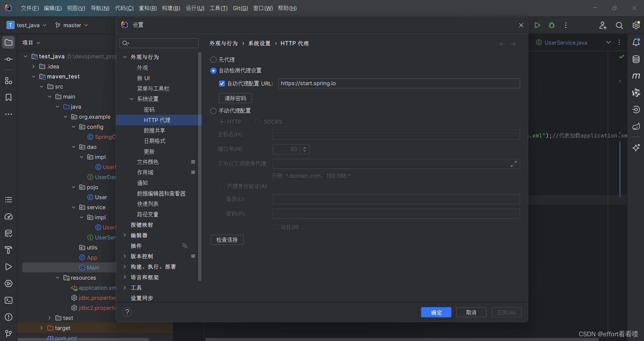Select the SOCKS proxy type radio

[258, 122]
